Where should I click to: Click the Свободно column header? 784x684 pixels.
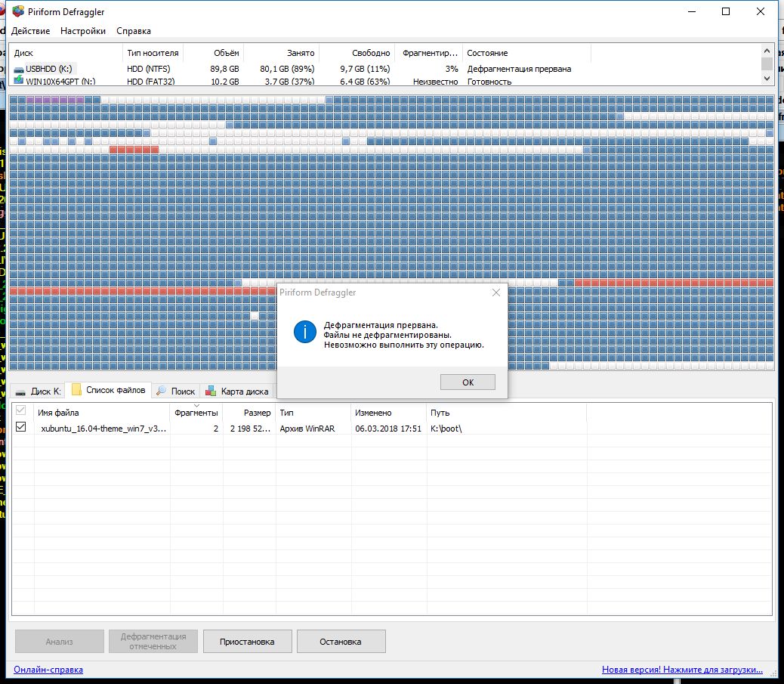click(357, 53)
